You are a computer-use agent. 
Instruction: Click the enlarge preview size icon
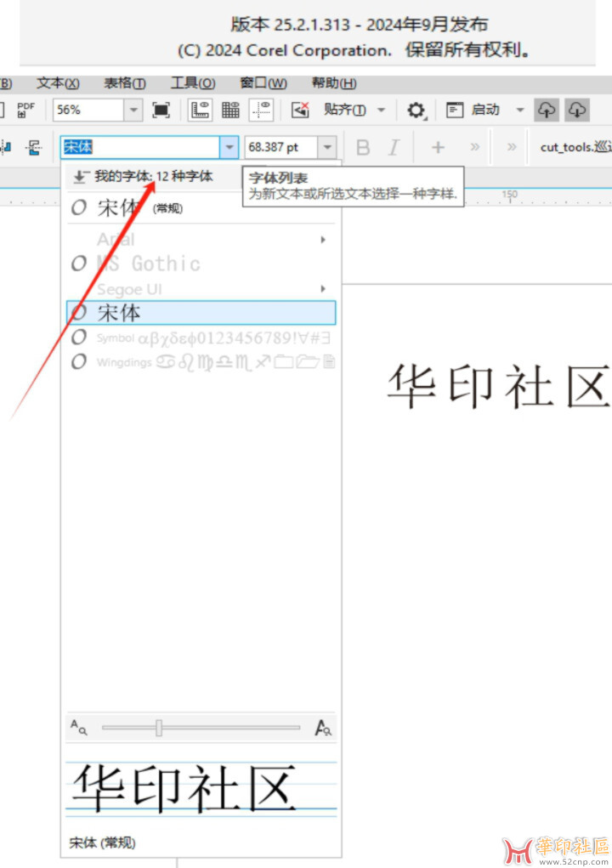point(323,728)
